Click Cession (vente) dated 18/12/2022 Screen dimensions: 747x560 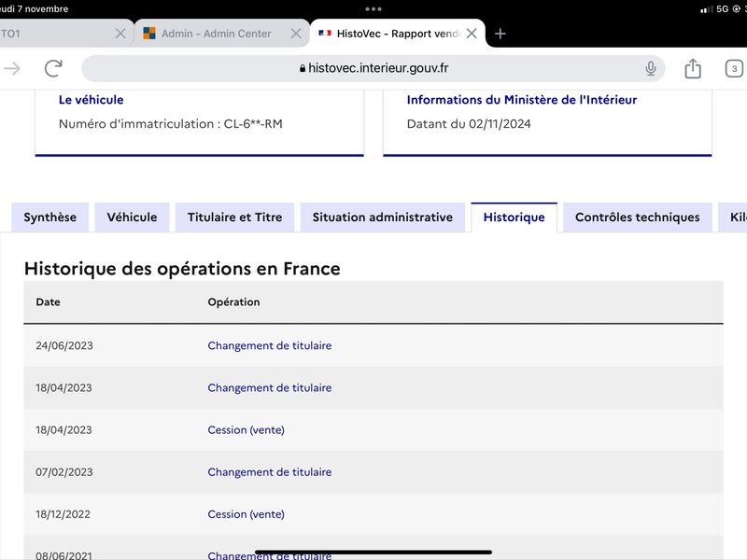coord(246,514)
